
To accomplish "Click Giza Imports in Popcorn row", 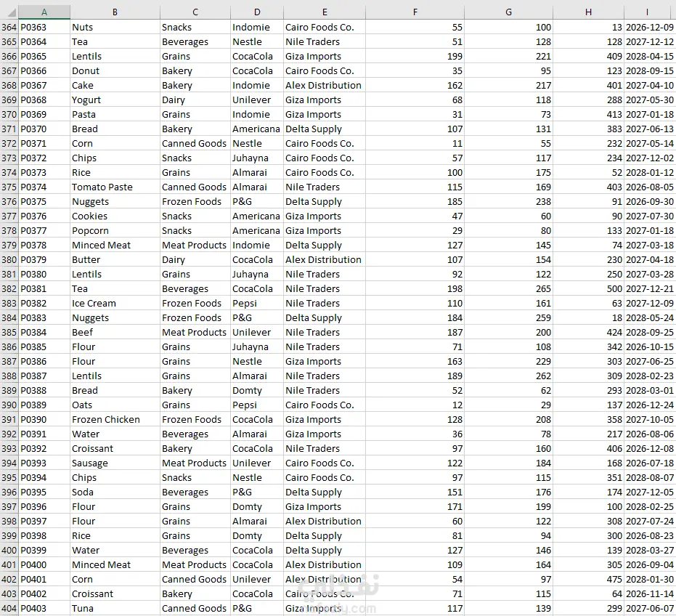I will point(324,231).
